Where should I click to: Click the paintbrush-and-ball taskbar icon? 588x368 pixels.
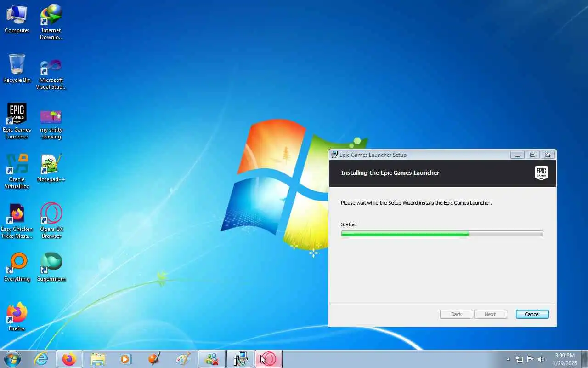[155, 359]
